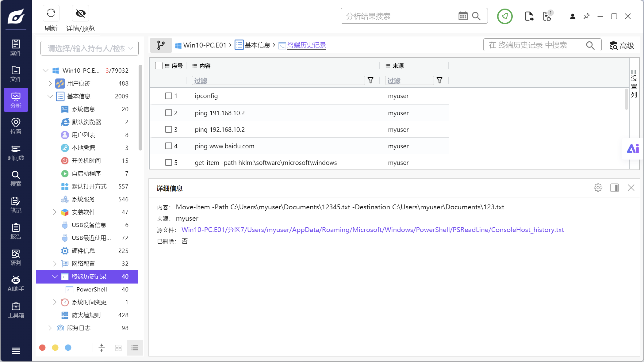Switch to list view in bottom toolbar
Screen dimensions: 644x362
point(135,348)
